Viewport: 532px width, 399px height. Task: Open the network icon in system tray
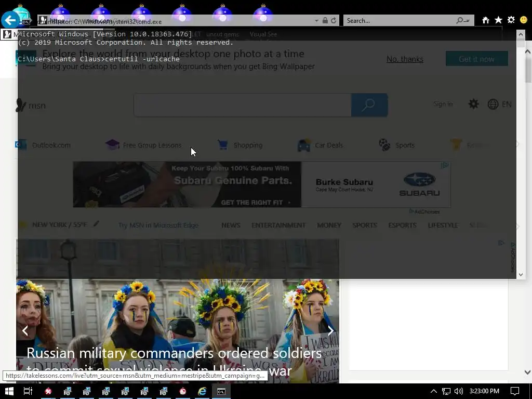tap(446, 391)
